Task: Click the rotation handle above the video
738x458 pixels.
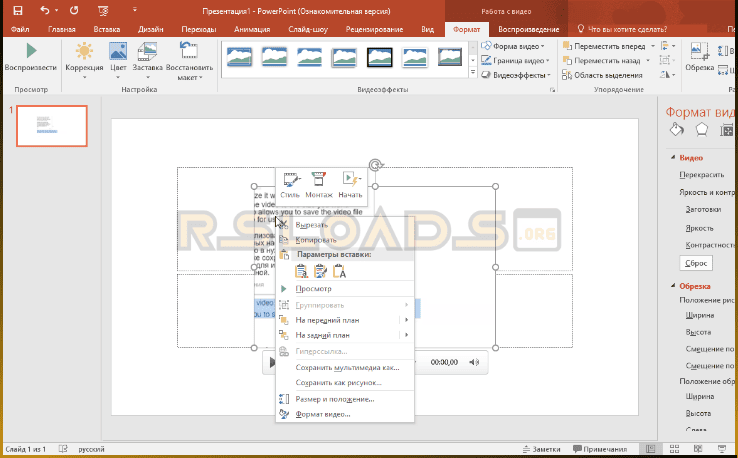Action: point(375,165)
